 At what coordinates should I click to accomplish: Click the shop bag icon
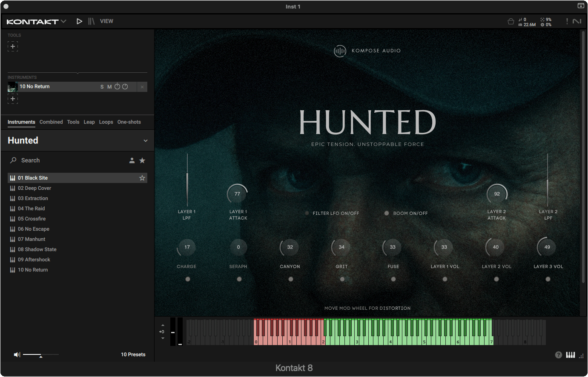(511, 21)
